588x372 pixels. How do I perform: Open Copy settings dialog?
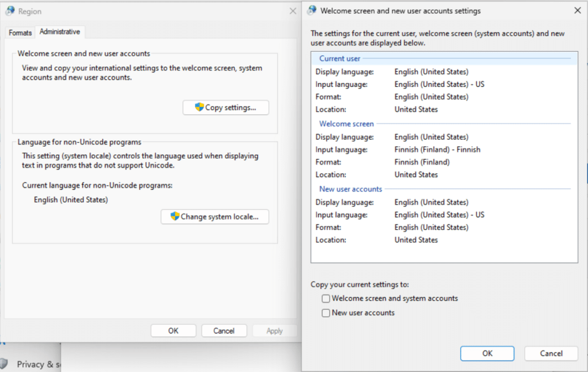226,108
